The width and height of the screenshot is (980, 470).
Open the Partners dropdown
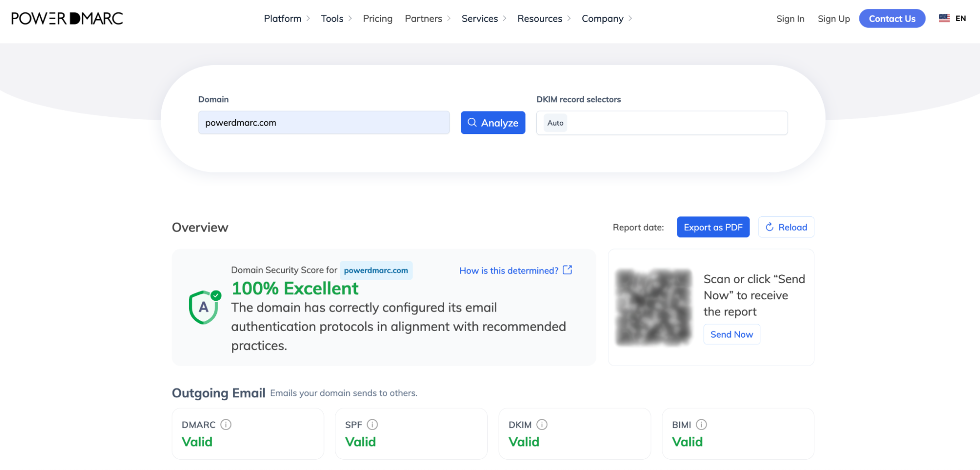[427, 19]
